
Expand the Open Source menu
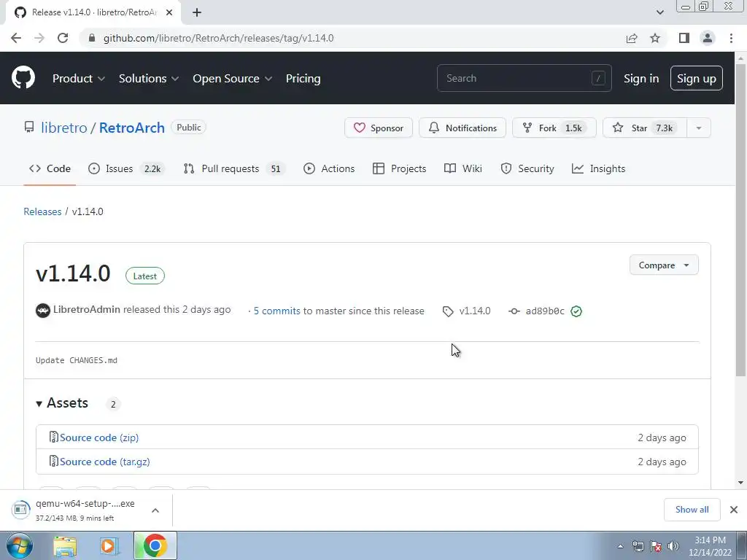(233, 79)
